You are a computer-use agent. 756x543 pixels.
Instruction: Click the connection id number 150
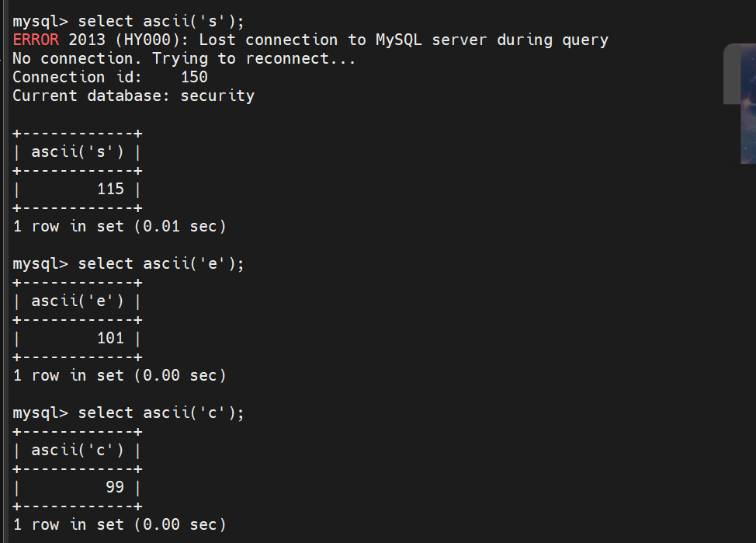[194, 77]
